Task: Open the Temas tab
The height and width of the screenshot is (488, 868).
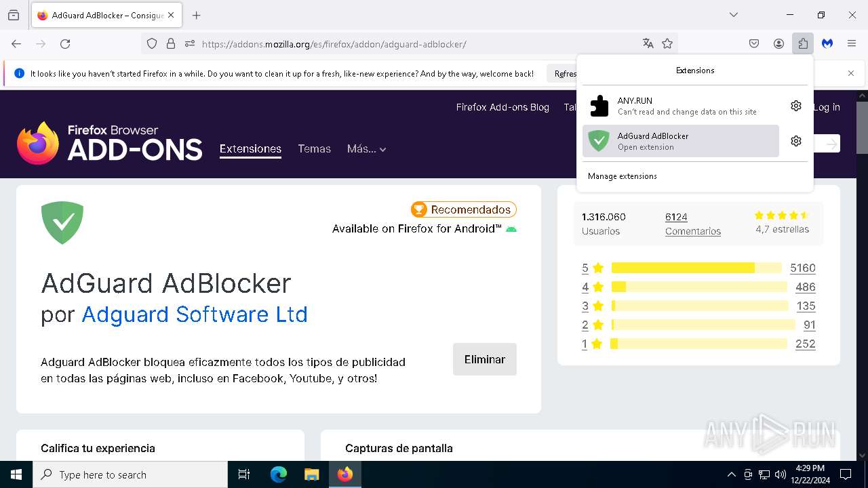Action: point(315,149)
